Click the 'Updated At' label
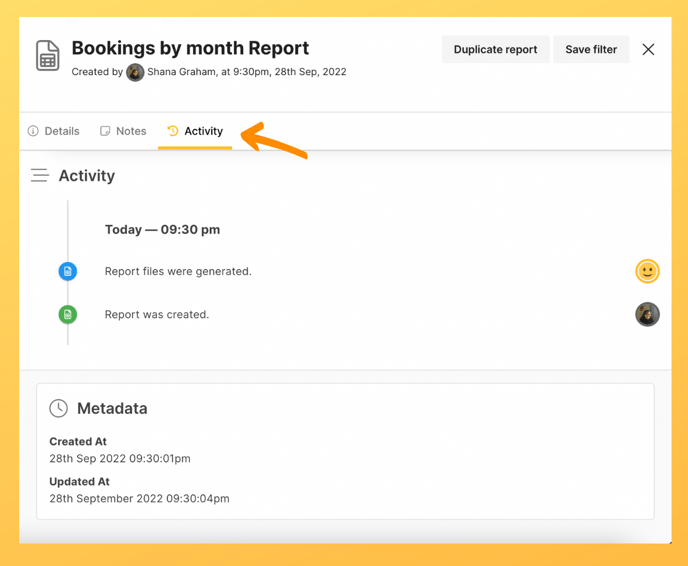Screen dimensions: 688x566 pyautogui.click(x=79, y=482)
